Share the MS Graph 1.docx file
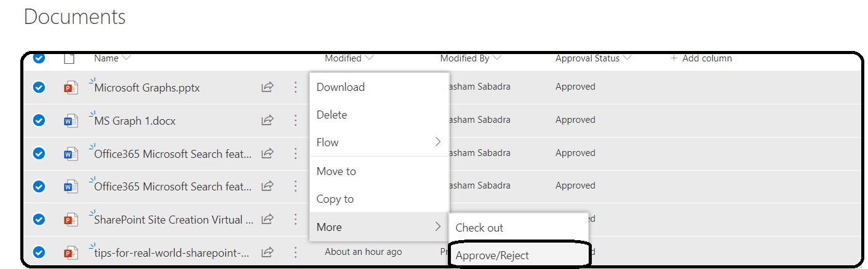Viewport: 868px width, 269px height. [267, 120]
